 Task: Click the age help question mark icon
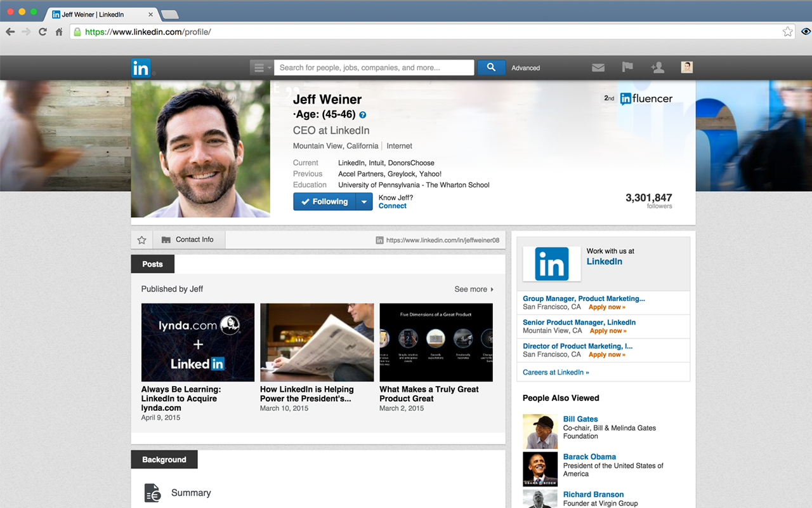362,115
